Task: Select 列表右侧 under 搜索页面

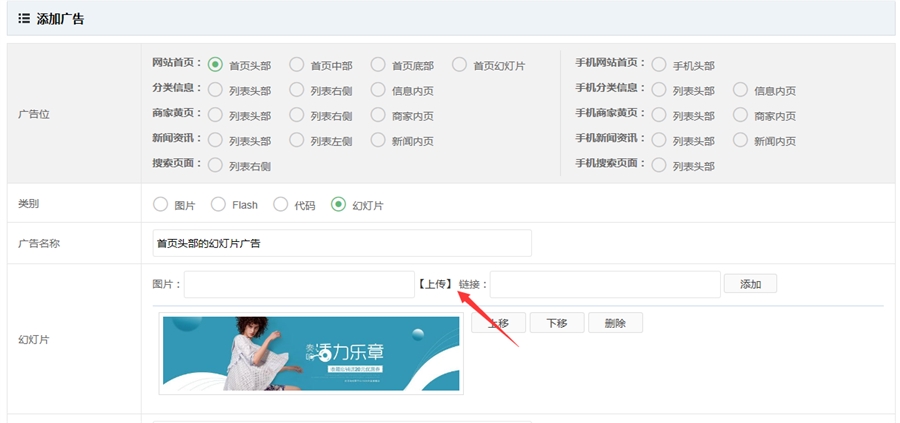Action: point(215,165)
